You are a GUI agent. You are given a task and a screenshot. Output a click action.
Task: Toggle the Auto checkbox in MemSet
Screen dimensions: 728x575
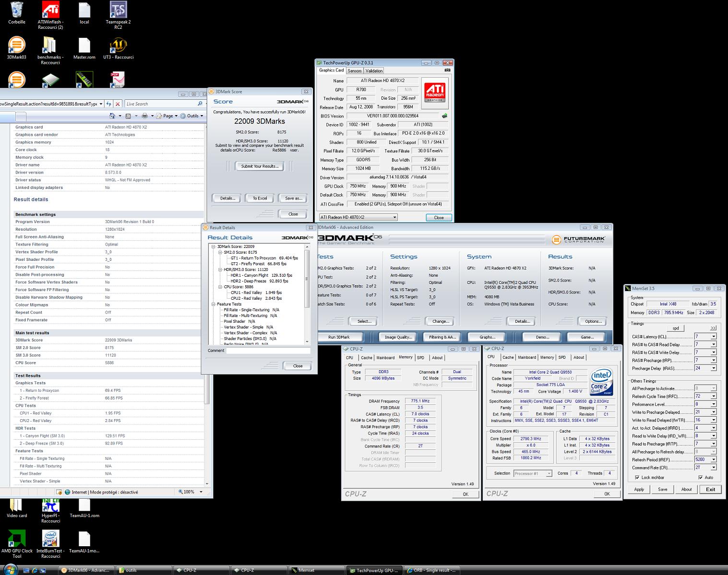tap(700, 477)
